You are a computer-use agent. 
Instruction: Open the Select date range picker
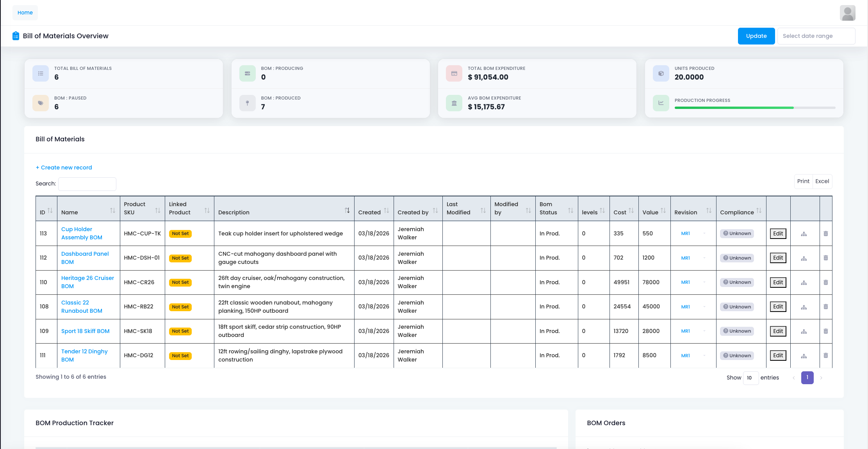pyautogui.click(x=816, y=36)
